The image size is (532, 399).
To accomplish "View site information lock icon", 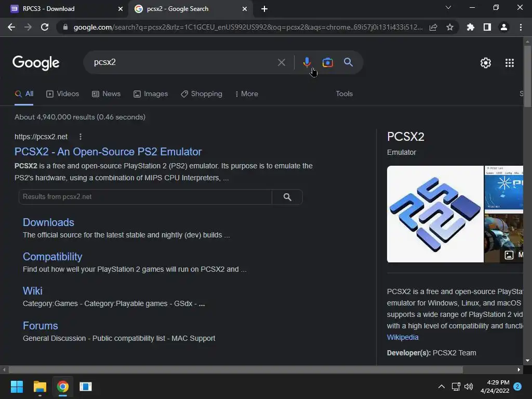I will tap(65, 27).
